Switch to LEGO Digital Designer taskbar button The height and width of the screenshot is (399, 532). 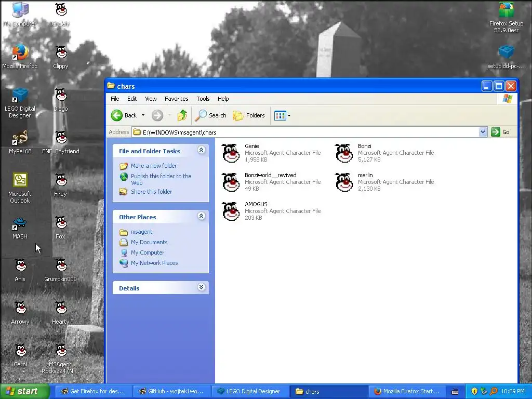click(250, 392)
